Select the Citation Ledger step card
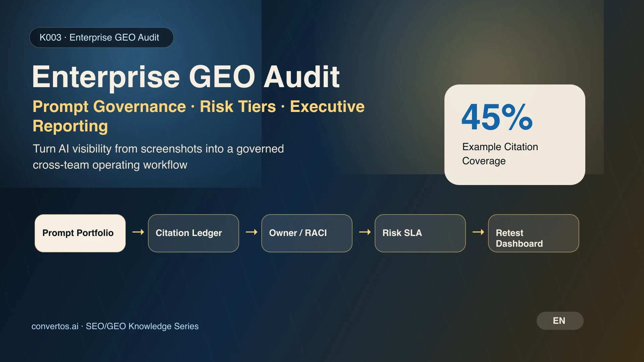The image size is (644, 362). click(x=194, y=233)
